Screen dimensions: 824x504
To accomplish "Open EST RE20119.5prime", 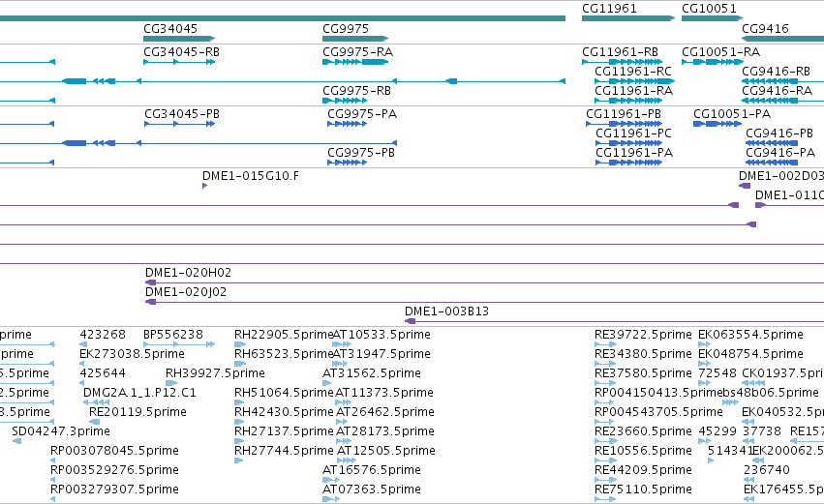I will [137, 411].
